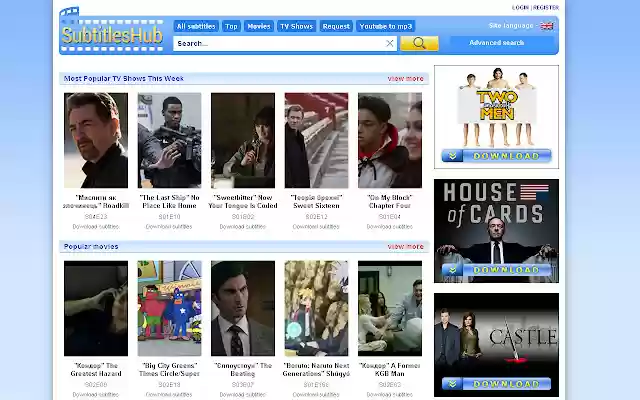Clear the search box with X icon
Image resolution: width=640 pixels, height=400 pixels.
390,43
